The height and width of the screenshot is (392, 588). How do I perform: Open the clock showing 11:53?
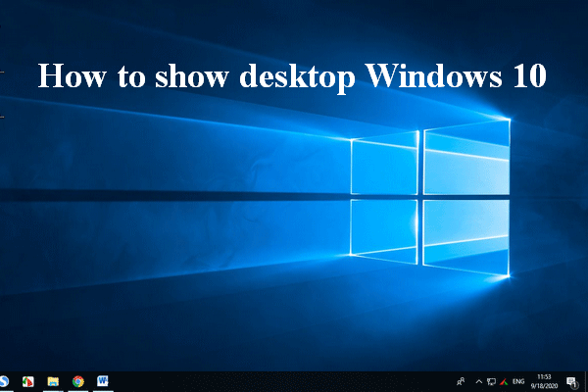(544, 381)
